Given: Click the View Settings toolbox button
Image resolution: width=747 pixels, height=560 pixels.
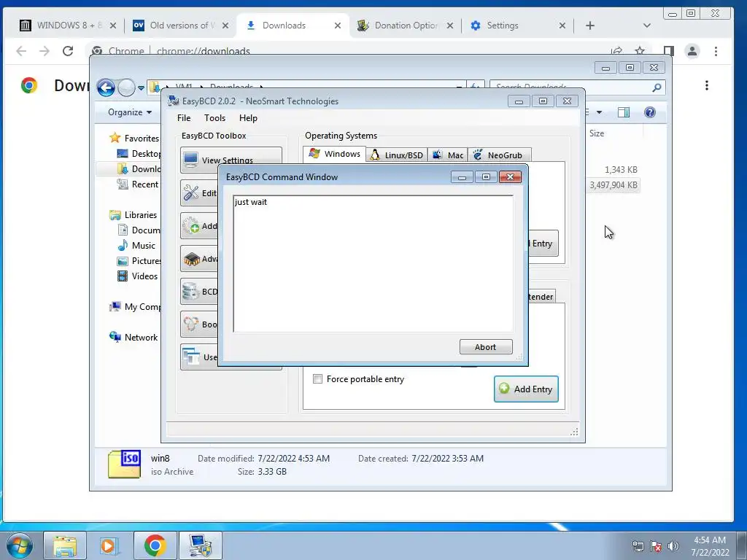Looking at the screenshot, I should tap(231, 160).
